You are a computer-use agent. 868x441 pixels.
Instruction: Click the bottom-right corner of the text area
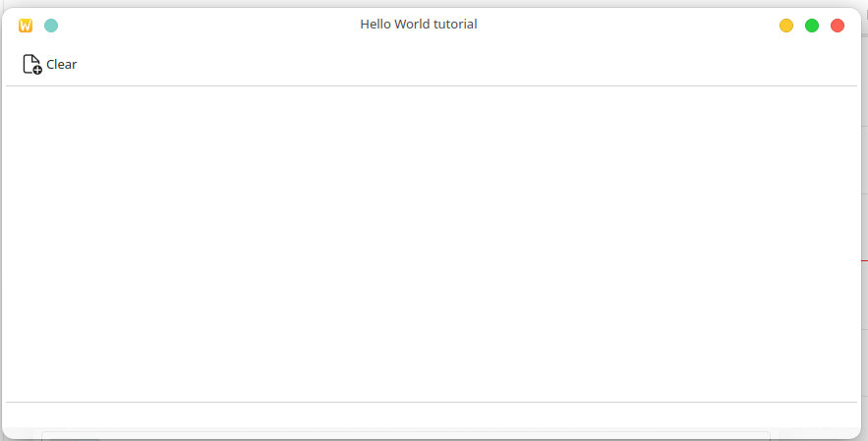pos(851,396)
